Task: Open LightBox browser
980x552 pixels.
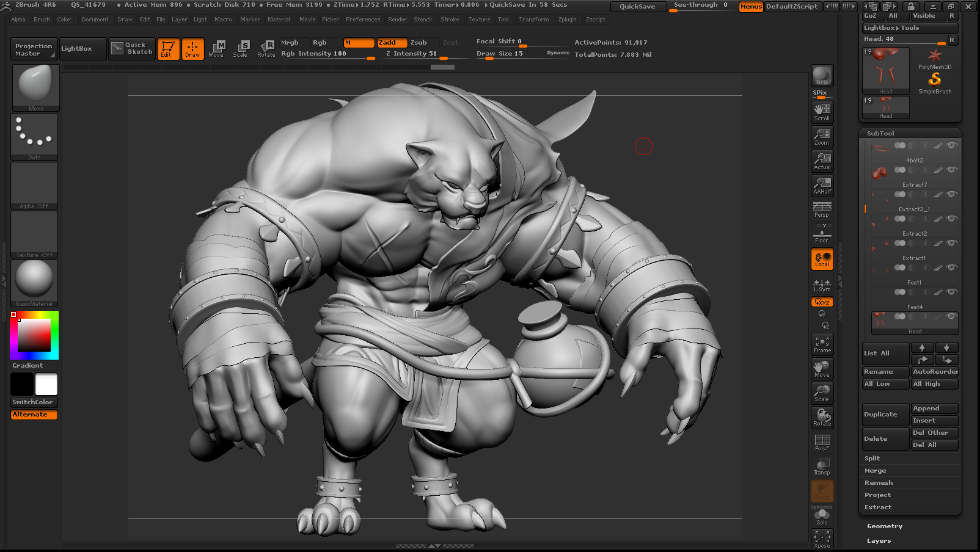Action: [82, 49]
